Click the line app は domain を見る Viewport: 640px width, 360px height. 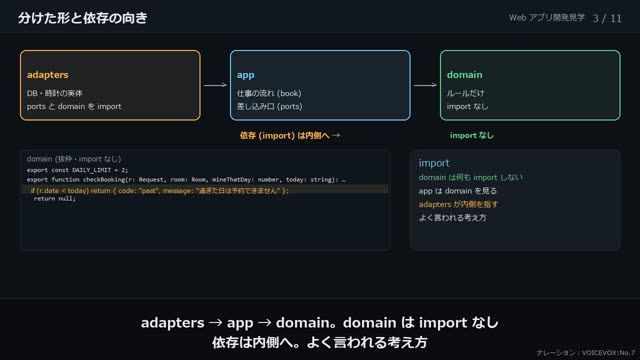(458, 191)
